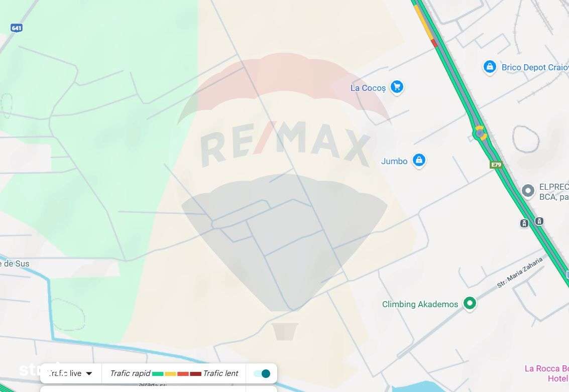Click the Climbing Akademos green marker
The image size is (569, 392).
pos(470,303)
